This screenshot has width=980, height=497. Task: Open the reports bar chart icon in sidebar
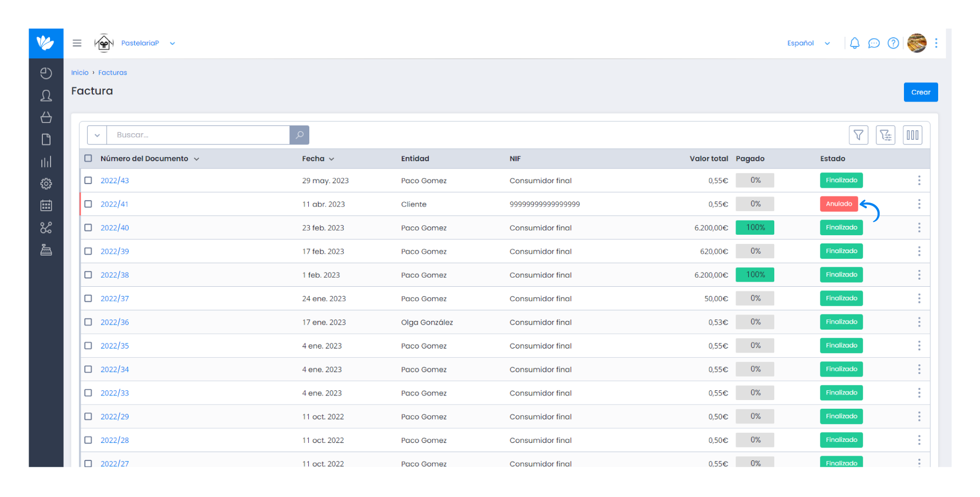pos(46,162)
